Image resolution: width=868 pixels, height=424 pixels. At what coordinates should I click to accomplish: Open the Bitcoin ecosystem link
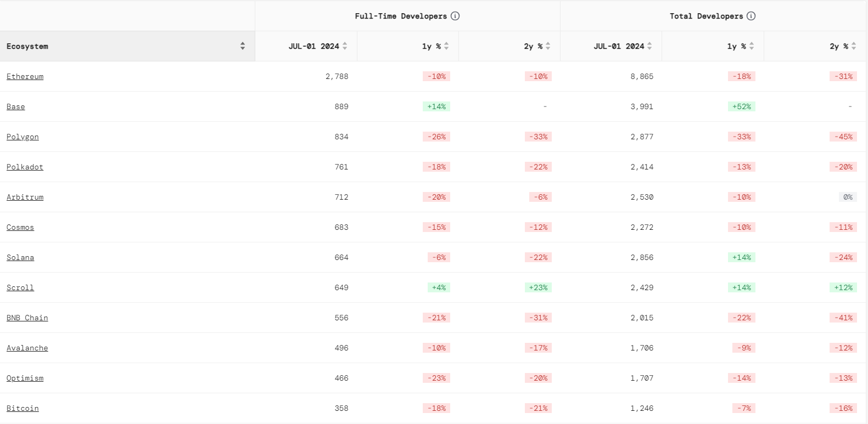click(23, 408)
